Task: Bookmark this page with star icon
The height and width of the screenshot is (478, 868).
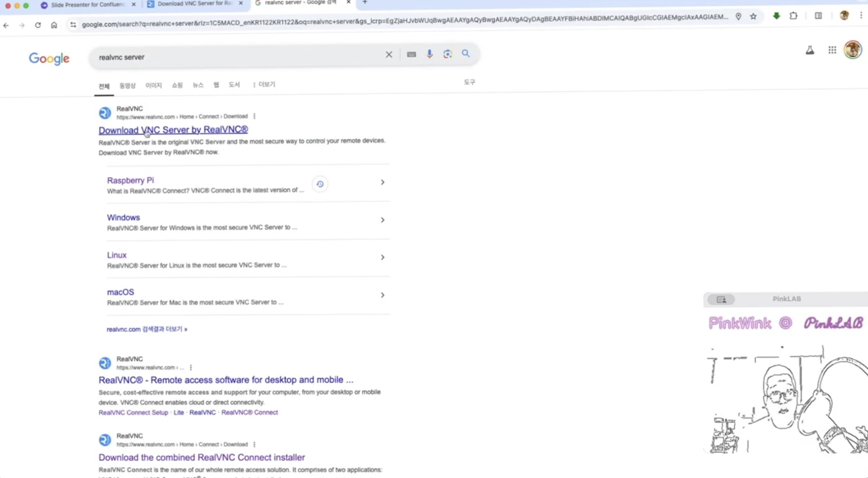Action: click(753, 17)
